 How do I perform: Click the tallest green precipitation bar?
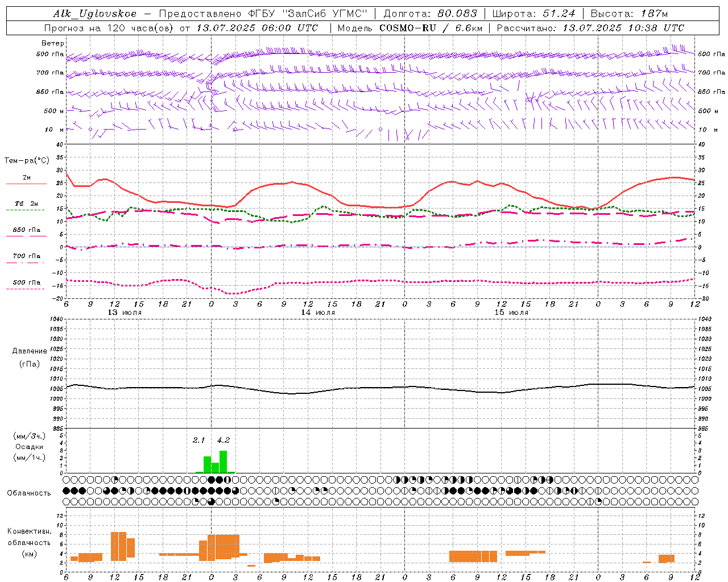pos(223,462)
